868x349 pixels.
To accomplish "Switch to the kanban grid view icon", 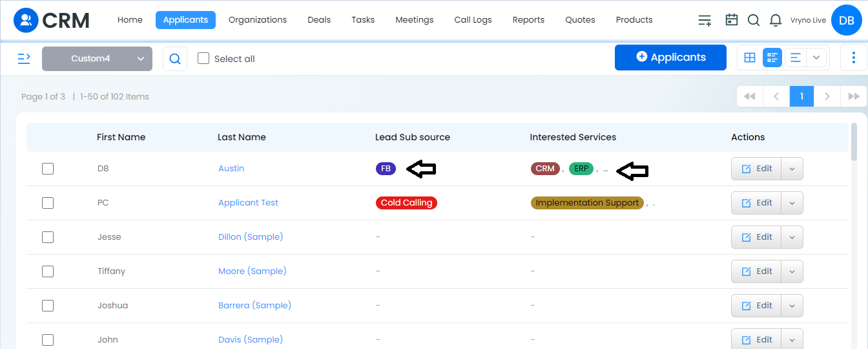I will pos(750,58).
